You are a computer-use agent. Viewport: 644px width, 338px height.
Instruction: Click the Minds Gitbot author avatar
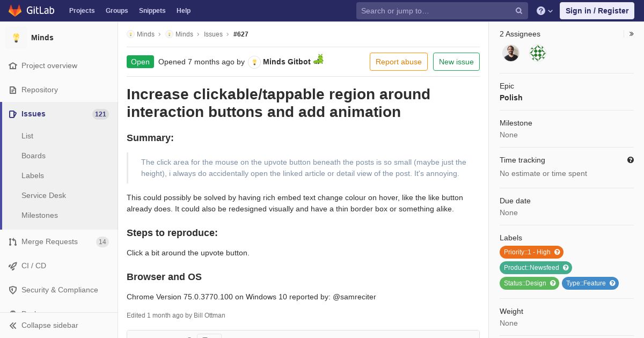click(x=254, y=62)
